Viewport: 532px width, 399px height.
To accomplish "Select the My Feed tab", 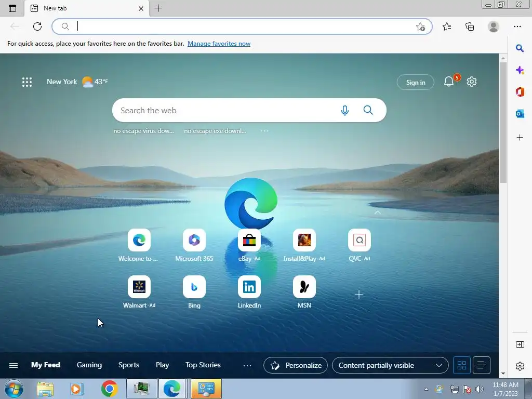I will pos(46,365).
